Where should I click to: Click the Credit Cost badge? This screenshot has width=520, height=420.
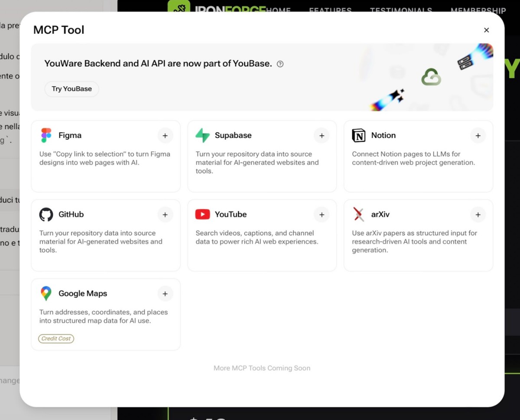(x=56, y=339)
